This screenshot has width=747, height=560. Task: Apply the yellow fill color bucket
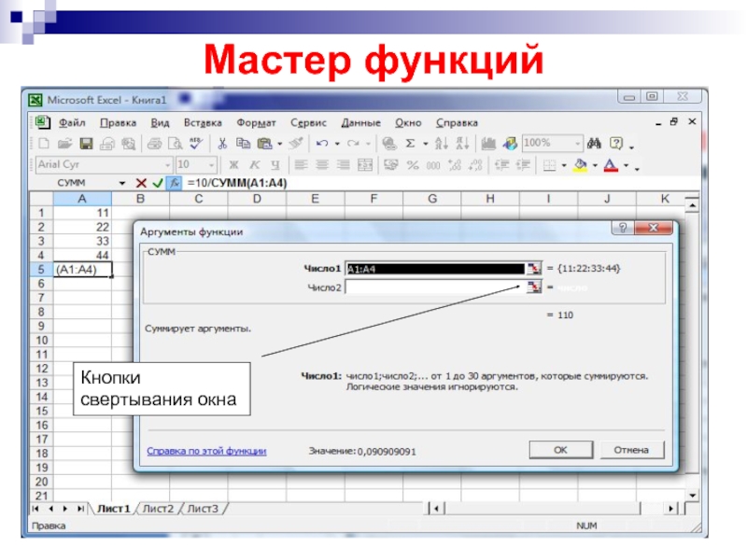tap(580, 165)
